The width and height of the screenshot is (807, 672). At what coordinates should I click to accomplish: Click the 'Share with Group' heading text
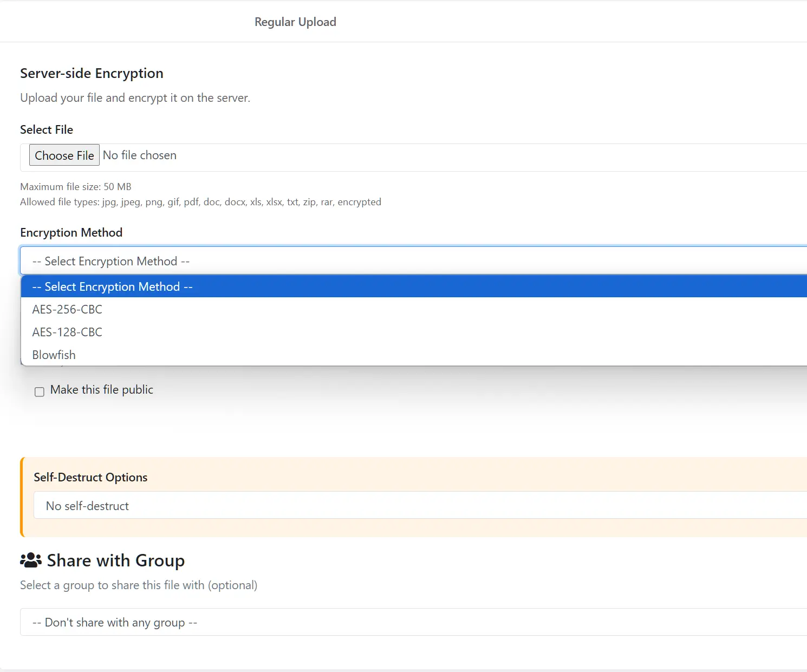click(x=116, y=560)
